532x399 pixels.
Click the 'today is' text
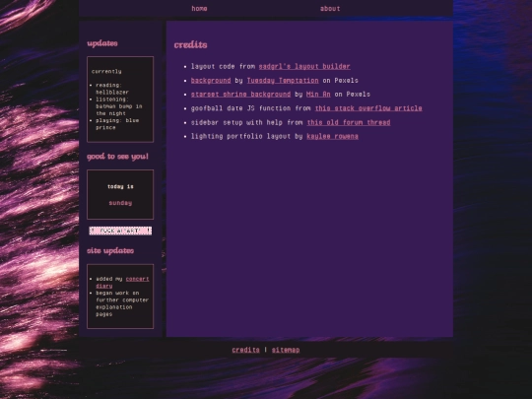120,186
